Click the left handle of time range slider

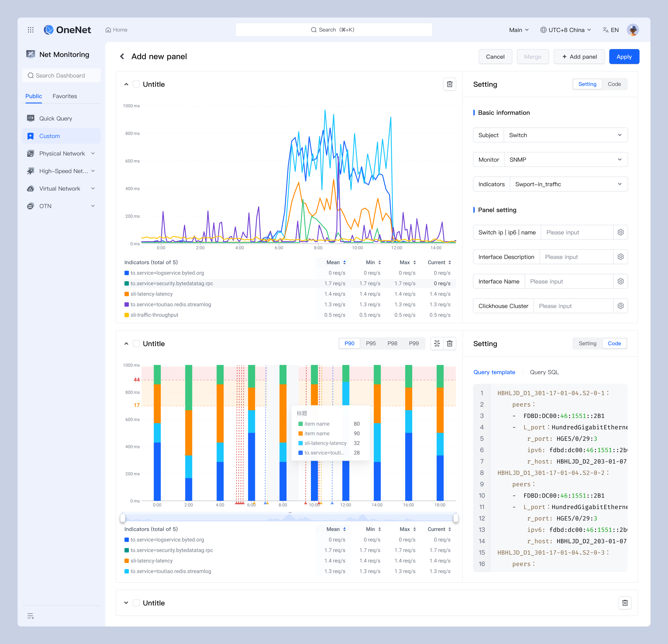(x=123, y=518)
